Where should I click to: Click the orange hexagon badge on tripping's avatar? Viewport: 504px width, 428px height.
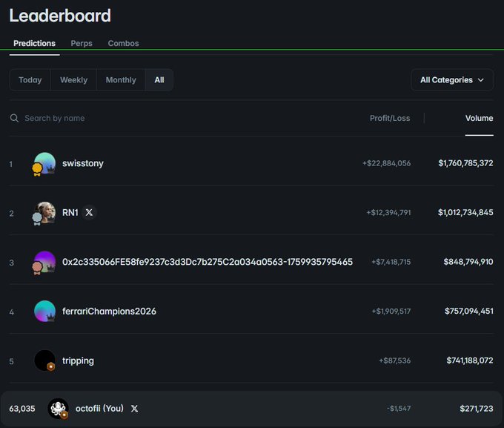point(51,366)
